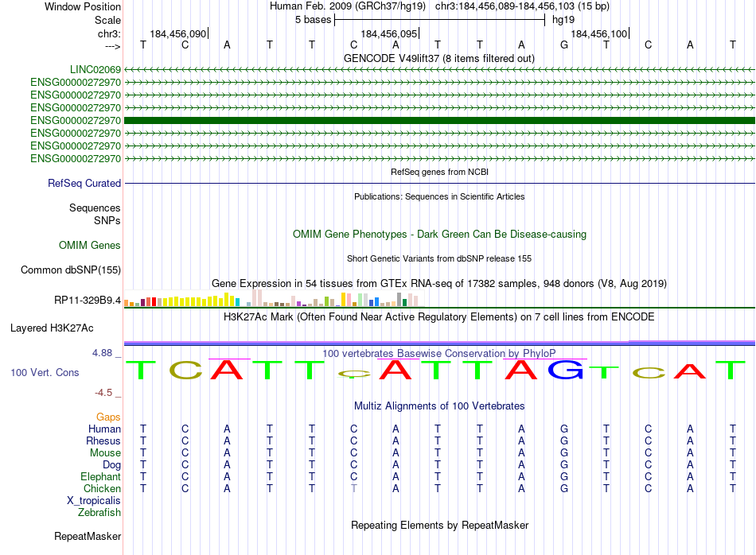Click the 184,456,100 ruler coordinate

(598, 33)
